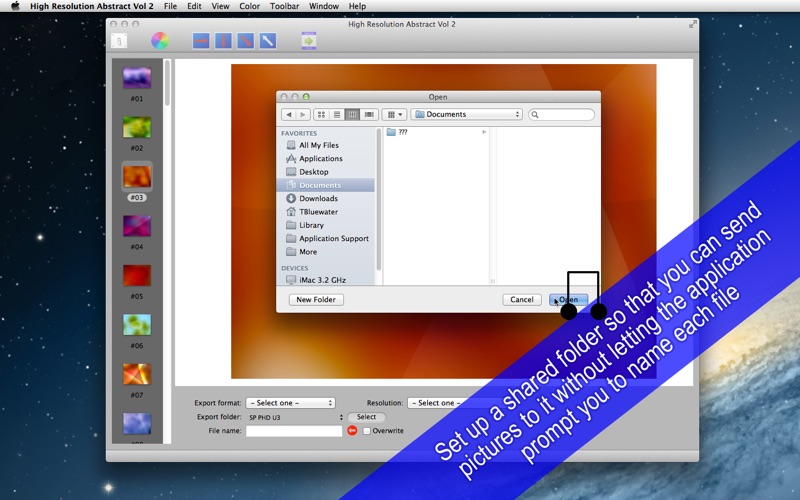The image size is (800, 500).
Task: Open the Export format dropdown
Action: click(290, 403)
